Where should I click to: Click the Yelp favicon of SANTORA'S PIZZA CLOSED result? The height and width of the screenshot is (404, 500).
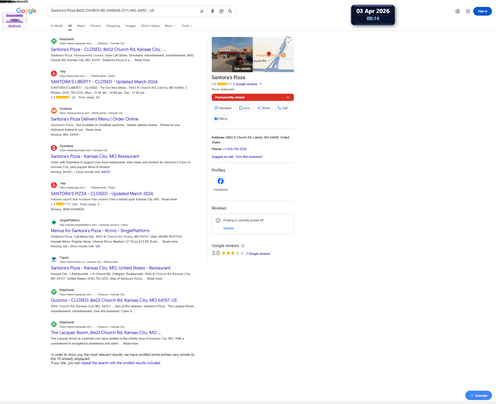(x=54, y=185)
